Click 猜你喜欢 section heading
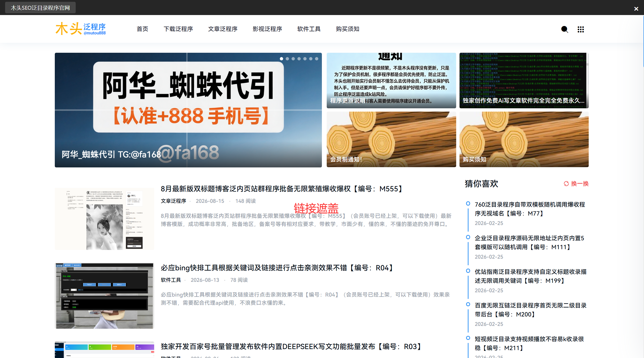Viewport: 644px width, 358px height. (481, 183)
